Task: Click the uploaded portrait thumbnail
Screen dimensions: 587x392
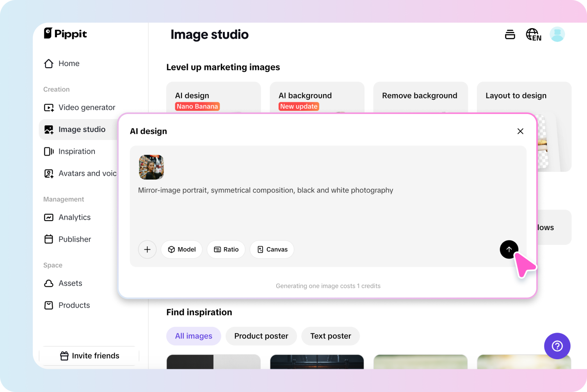Action: coord(151,167)
